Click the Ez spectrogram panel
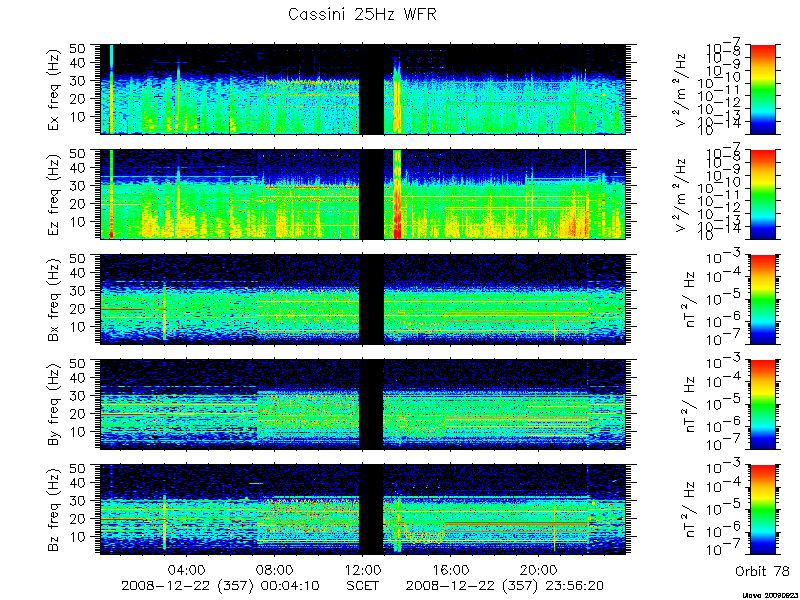800x600 pixels. coord(362,194)
